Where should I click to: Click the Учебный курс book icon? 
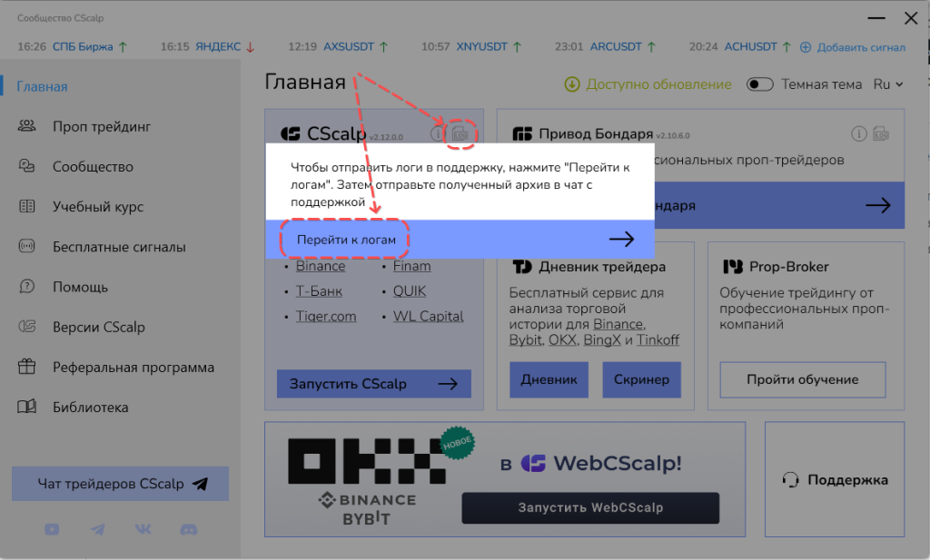point(26,206)
